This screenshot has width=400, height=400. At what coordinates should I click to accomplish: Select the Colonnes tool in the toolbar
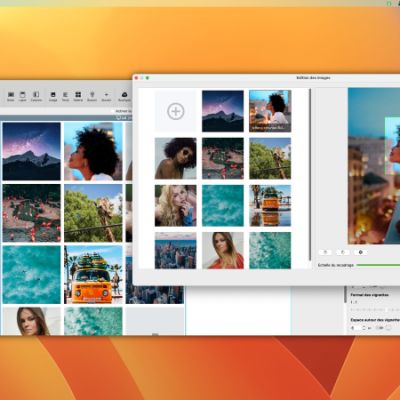tap(36, 96)
